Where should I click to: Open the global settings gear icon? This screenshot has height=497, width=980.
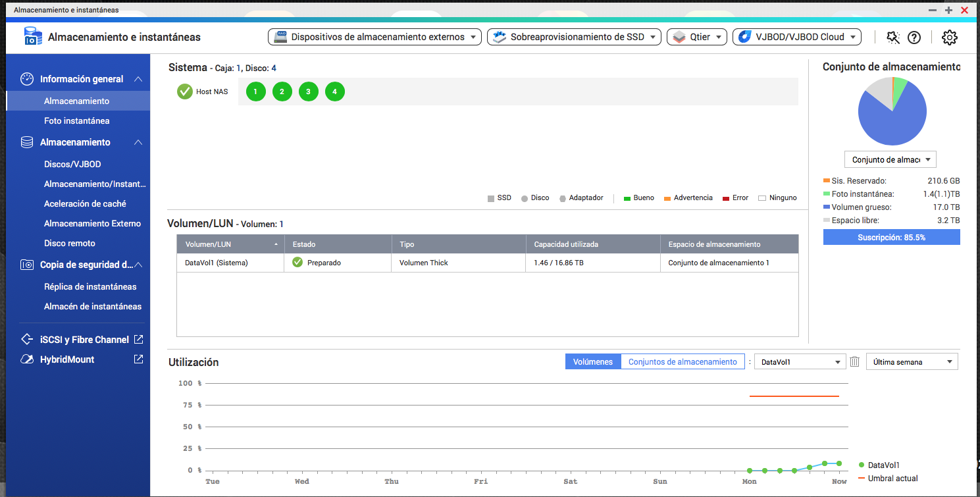click(949, 38)
